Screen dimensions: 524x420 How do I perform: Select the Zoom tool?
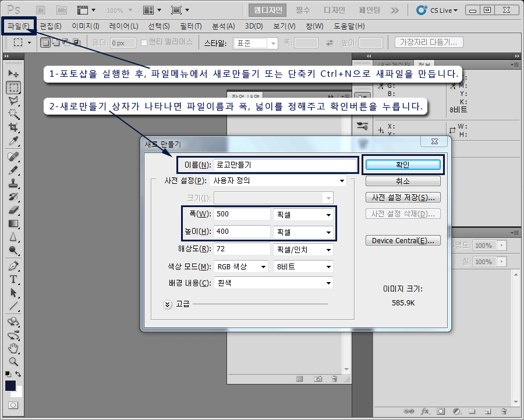pyautogui.click(x=13, y=362)
